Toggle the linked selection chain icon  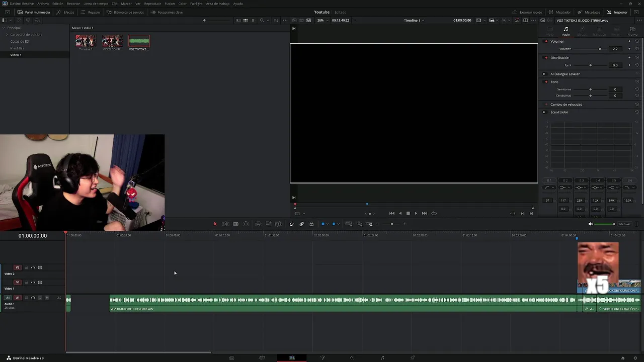[x=301, y=224]
